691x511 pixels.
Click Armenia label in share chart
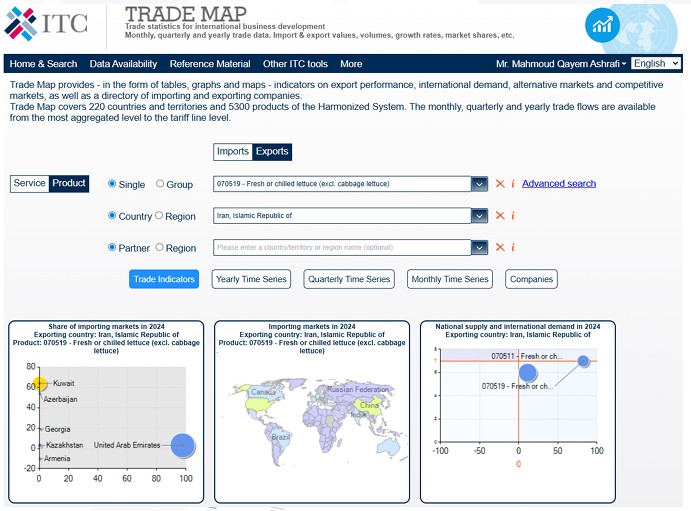(x=57, y=459)
